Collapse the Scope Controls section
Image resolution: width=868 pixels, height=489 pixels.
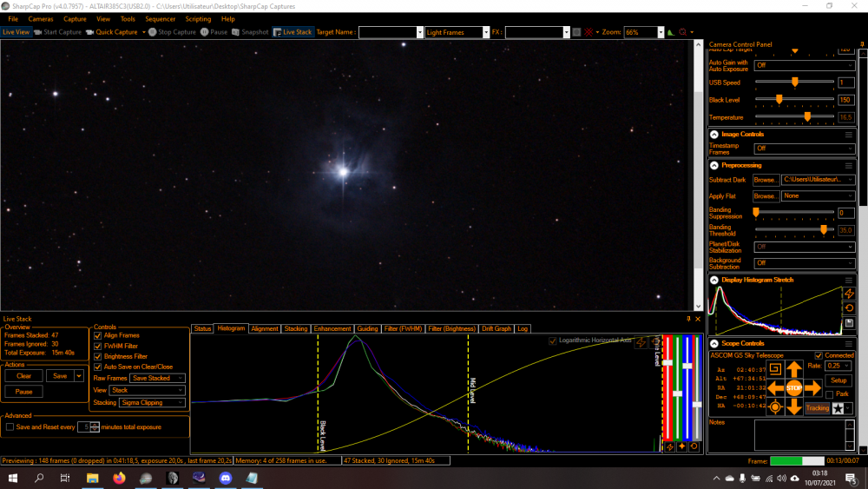point(714,344)
